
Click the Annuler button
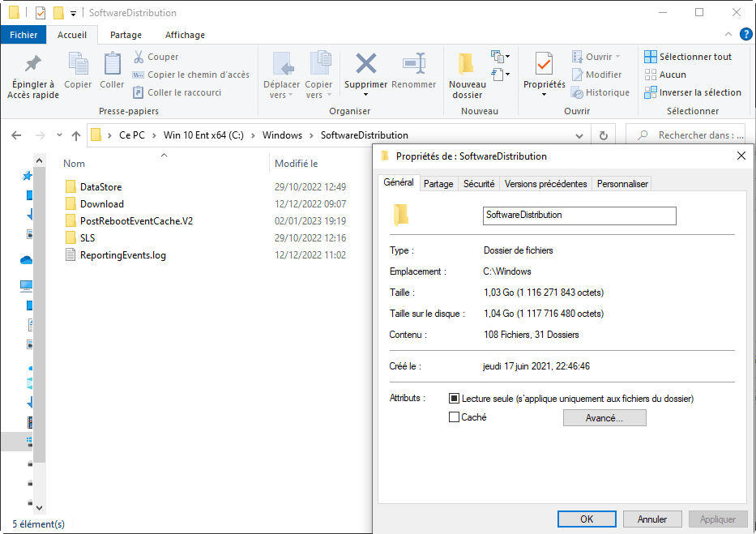(651, 519)
